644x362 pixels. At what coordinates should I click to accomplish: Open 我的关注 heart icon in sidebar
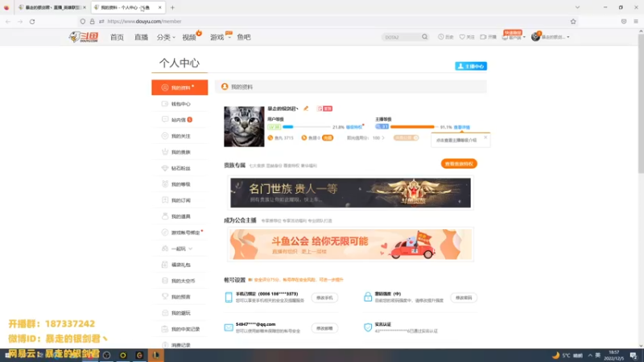(x=165, y=136)
